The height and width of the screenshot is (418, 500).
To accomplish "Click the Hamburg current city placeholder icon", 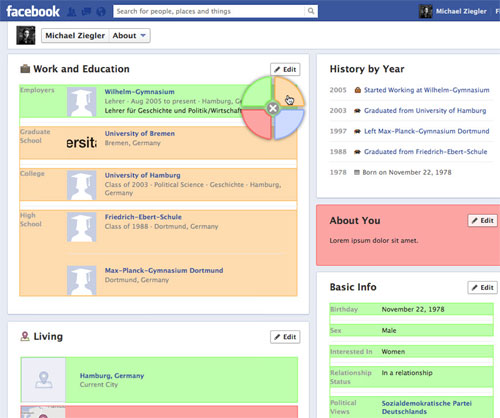I will [x=43, y=380].
